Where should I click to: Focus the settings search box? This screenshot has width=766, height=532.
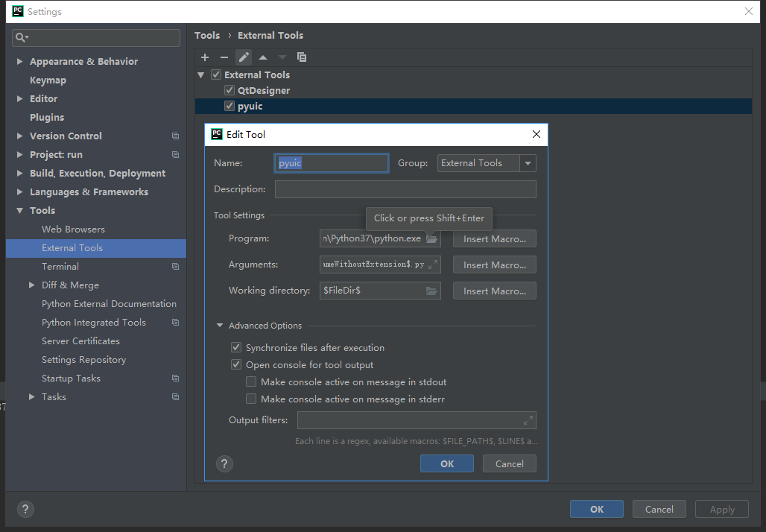coord(95,37)
